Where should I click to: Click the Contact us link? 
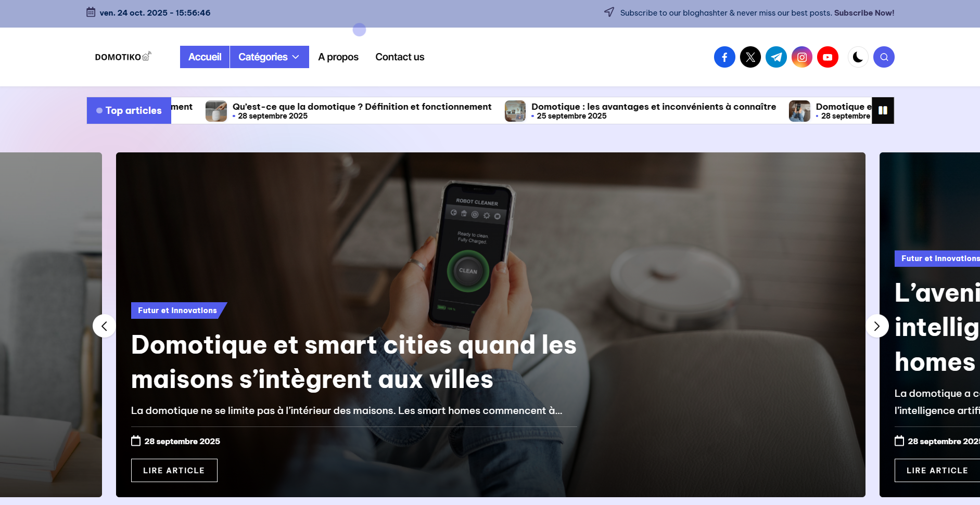(x=400, y=57)
